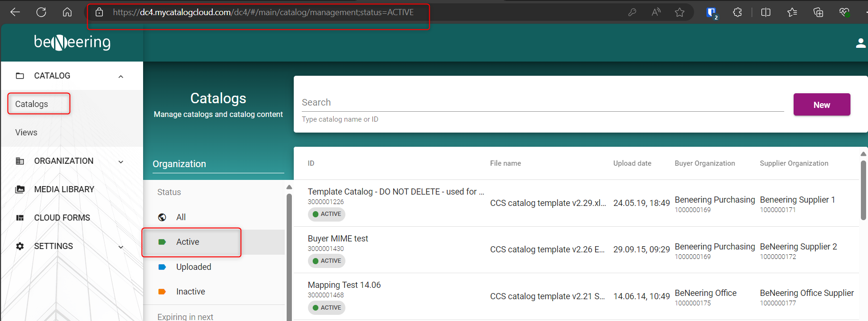Screen dimensions: 868x321
Task: Click the catalog list vertical scrollbar
Action: click(x=863, y=190)
